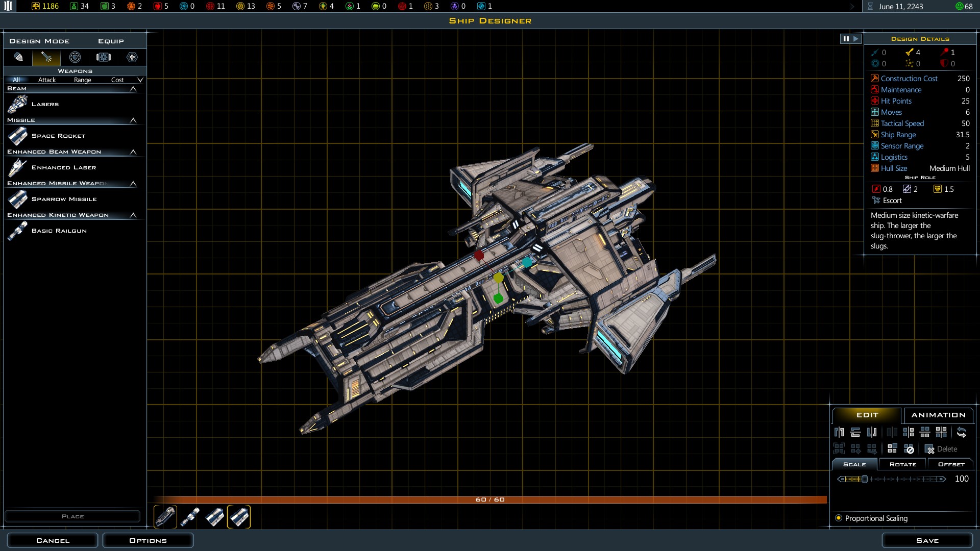
Task: Select the hull parts category icon
Action: click(x=18, y=57)
